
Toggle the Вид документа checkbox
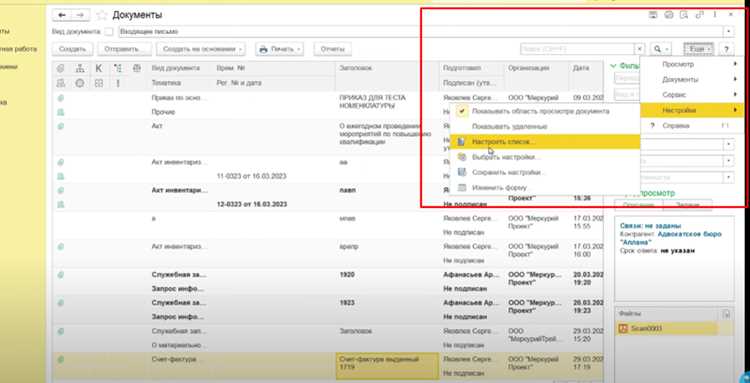(x=109, y=32)
